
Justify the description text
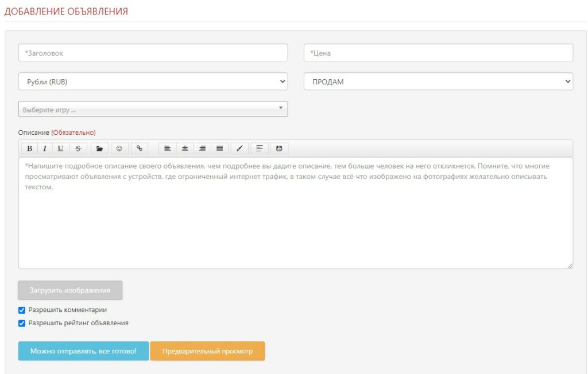click(x=219, y=149)
